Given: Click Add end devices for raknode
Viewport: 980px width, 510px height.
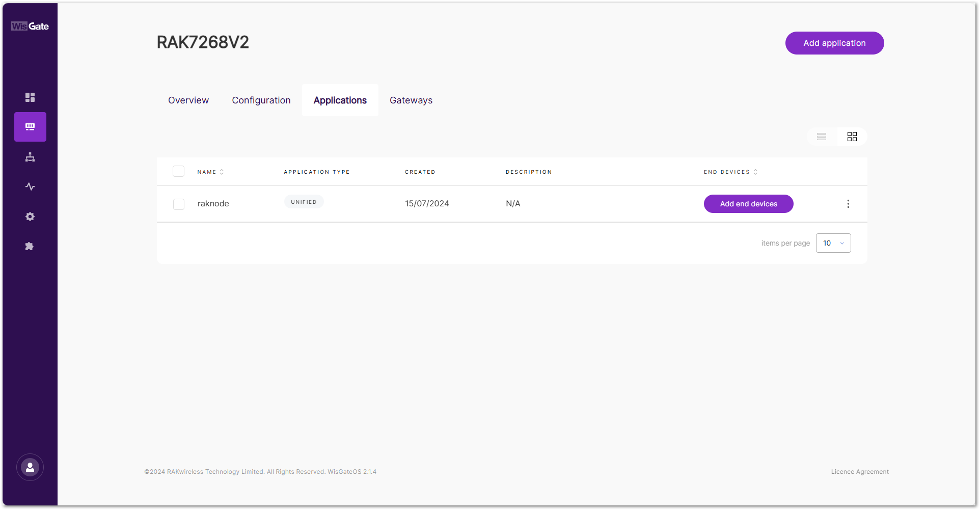Looking at the screenshot, I should click(x=749, y=204).
